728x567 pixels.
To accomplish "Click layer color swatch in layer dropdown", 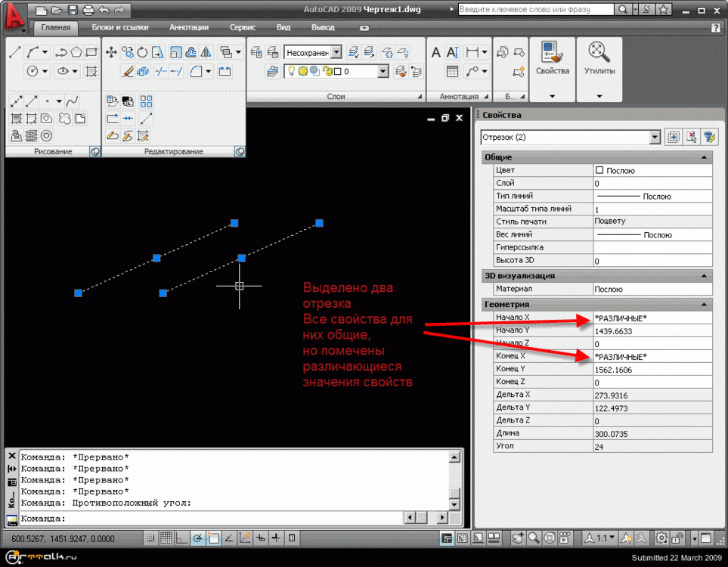I will 338,72.
